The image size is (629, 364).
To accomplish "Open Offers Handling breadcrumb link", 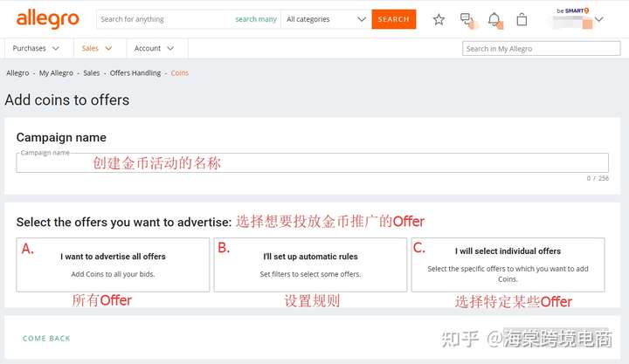I will click(x=135, y=73).
